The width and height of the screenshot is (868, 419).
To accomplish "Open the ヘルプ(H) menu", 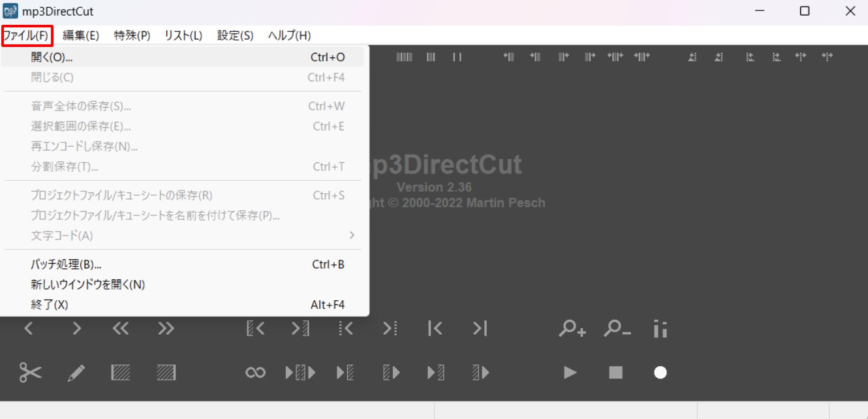I will (x=290, y=36).
